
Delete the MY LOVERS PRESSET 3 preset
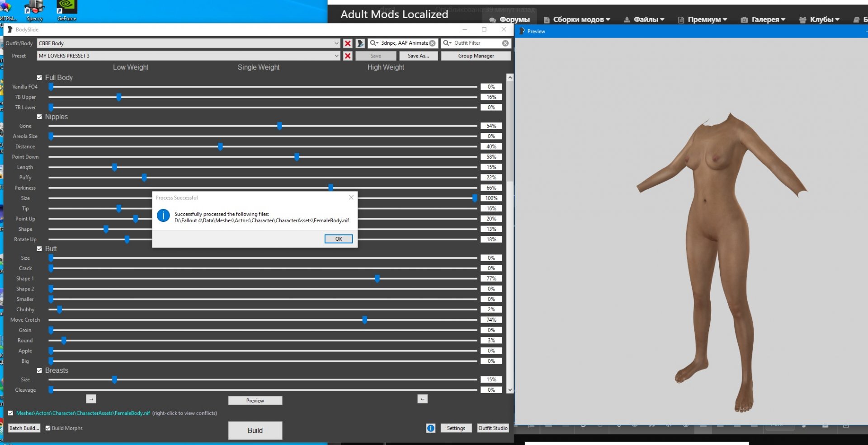[348, 56]
